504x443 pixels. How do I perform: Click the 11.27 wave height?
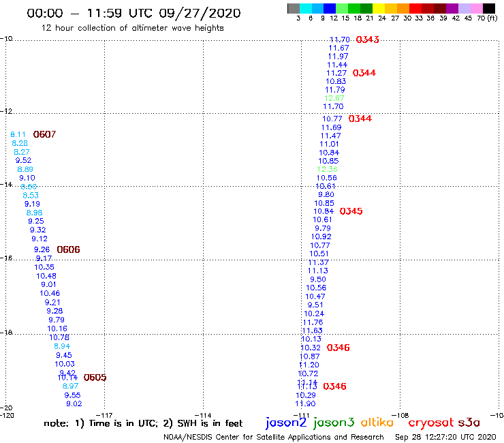tap(336, 73)
